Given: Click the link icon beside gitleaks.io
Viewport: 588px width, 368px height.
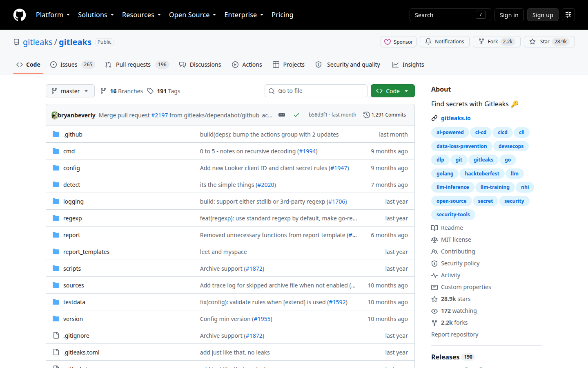Looking at the screenshot, I should [434, 118].
